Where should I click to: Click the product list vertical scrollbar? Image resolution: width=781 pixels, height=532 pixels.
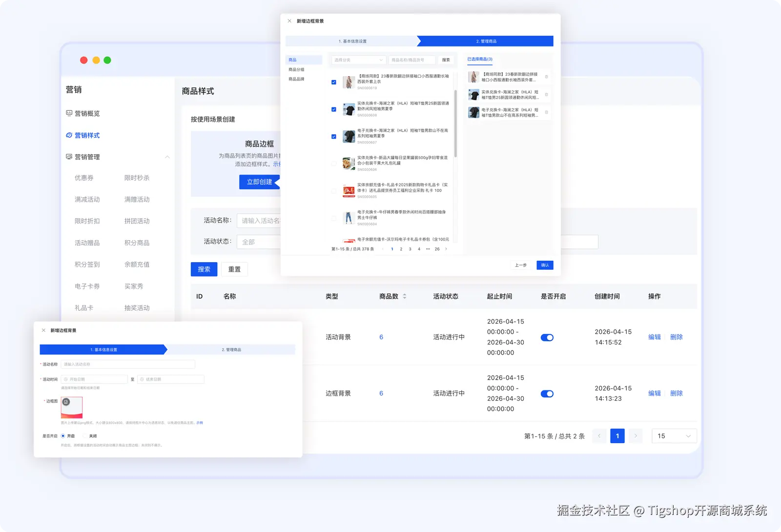click(x=455, y=123)
